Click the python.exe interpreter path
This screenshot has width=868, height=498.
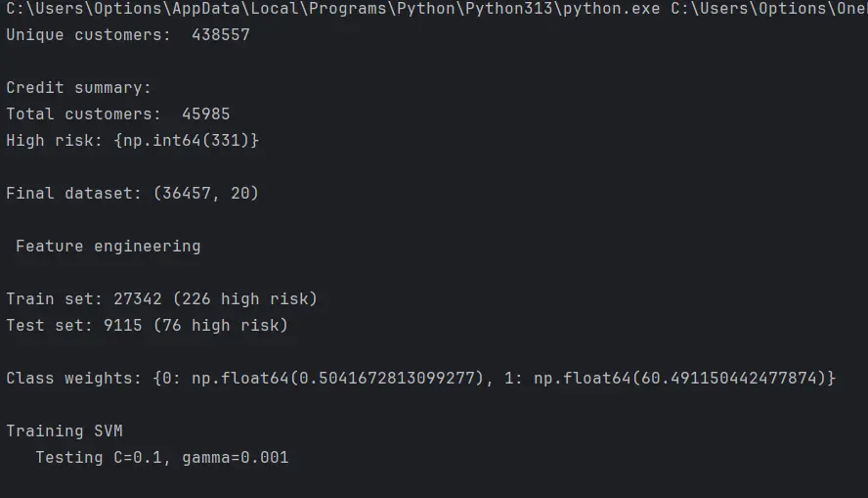[x=332, y=9]
